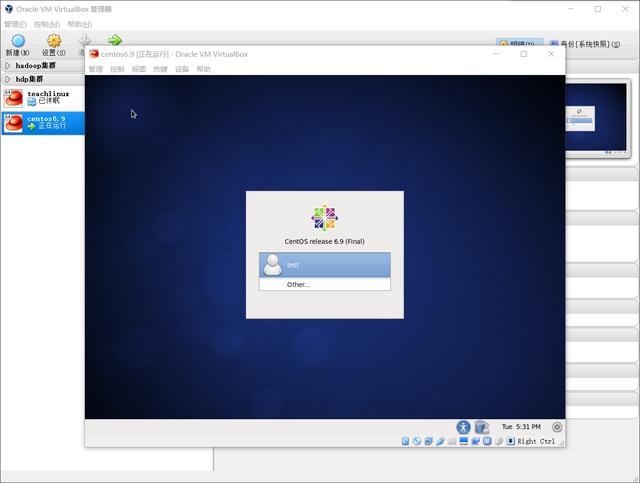640x483 pixels.
Task: Open 控制(M) menu in VirtualBox Manager
Action: coord(47,24)
